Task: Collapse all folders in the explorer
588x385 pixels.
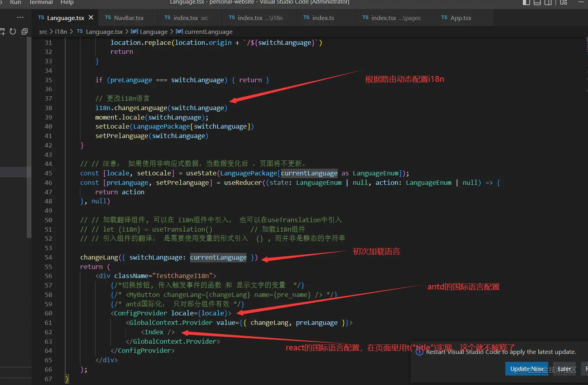Action: coord(24,31)
